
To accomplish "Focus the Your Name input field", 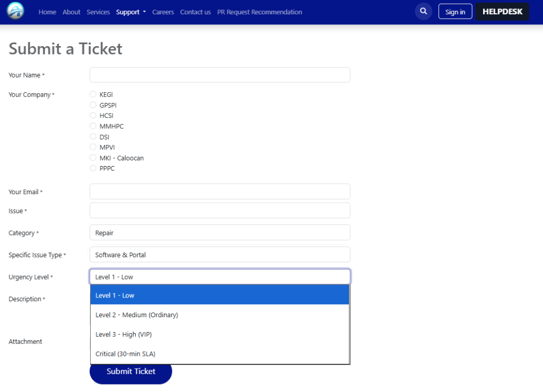I will tap(220, 75).
